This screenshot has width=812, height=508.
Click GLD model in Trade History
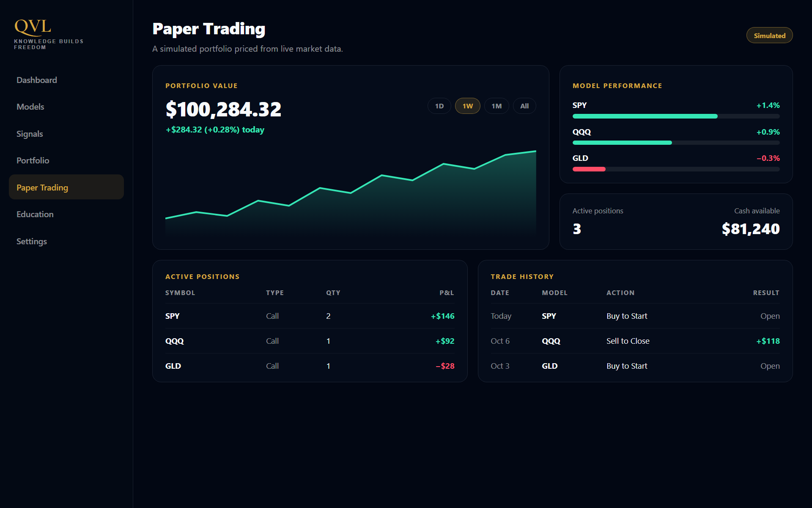[x=550, y=366]
